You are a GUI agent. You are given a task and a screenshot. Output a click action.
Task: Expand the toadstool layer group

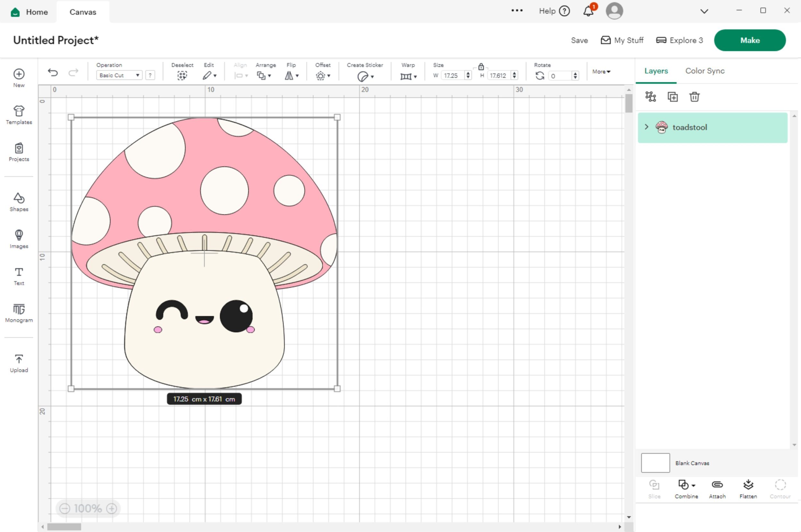(647, 127)
